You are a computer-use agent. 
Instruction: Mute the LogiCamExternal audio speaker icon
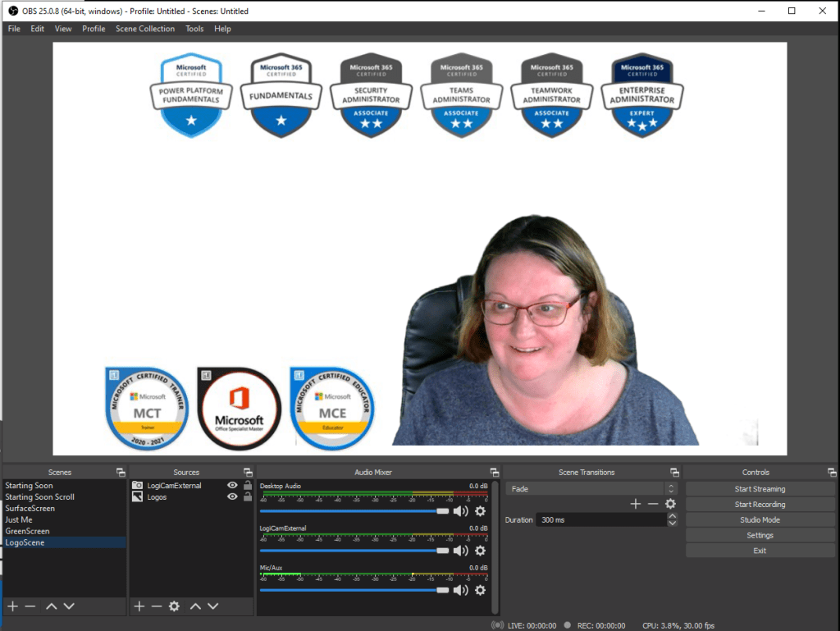coord(460,551)
